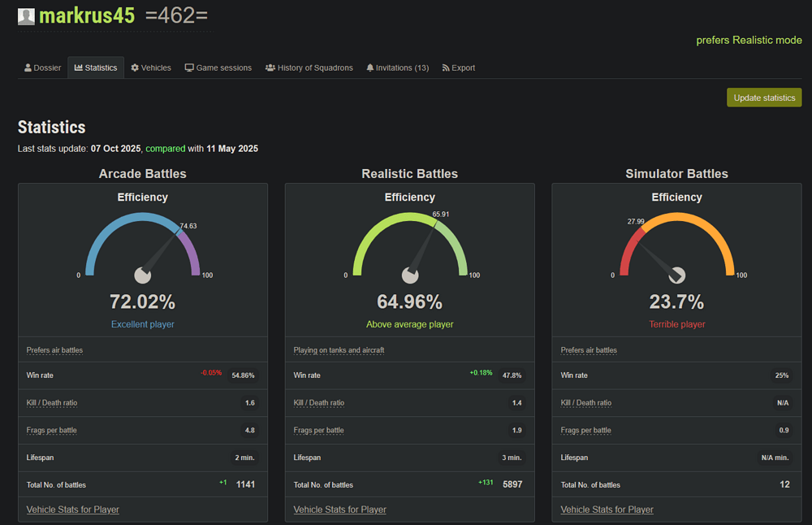
Task: Click the Arcade Battles efficiency gauge
Action: [x=143, y=248]
